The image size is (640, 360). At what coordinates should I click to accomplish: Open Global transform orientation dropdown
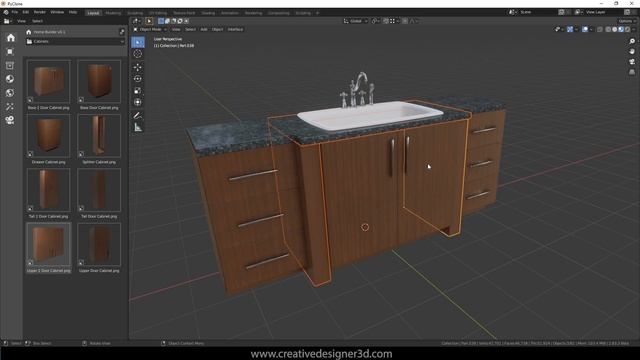click(356, 21)
